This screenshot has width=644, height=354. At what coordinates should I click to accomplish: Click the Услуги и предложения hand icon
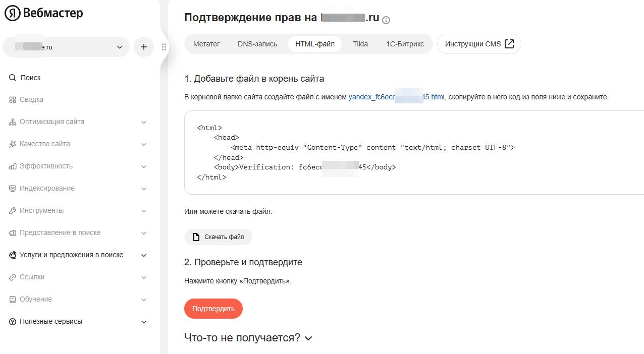(13, 255)
